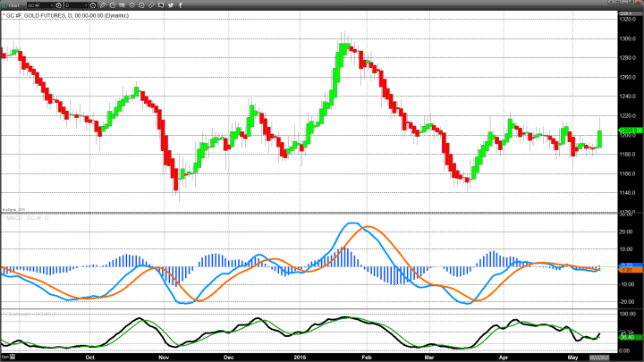644x362 pixels.
Task: Open the comment bubble icon
Action: [x=159, y=5]
